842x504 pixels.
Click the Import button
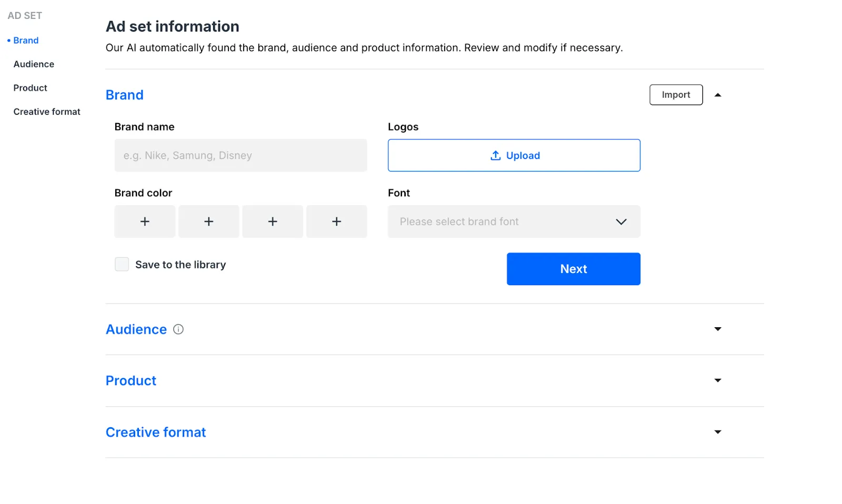(676, 95)
